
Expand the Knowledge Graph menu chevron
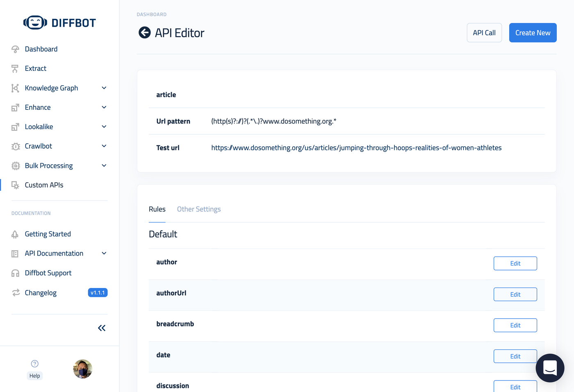(104, 88)
